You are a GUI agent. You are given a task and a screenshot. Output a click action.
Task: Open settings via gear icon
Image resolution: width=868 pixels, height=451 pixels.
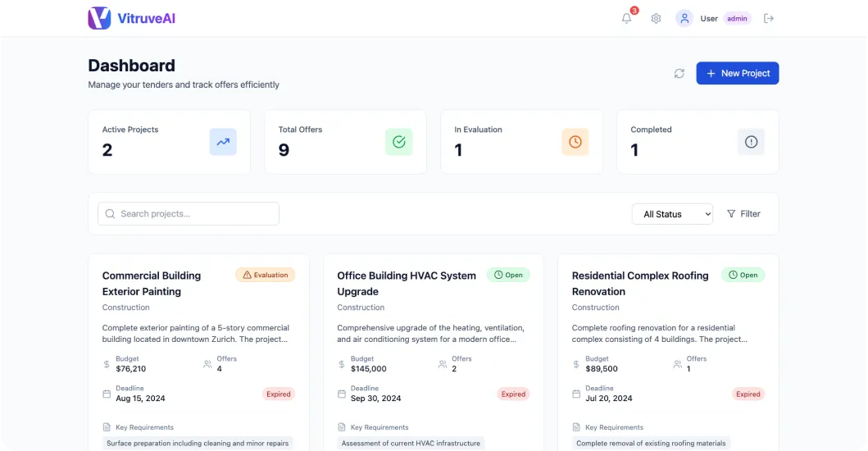[x=656, y=18]
